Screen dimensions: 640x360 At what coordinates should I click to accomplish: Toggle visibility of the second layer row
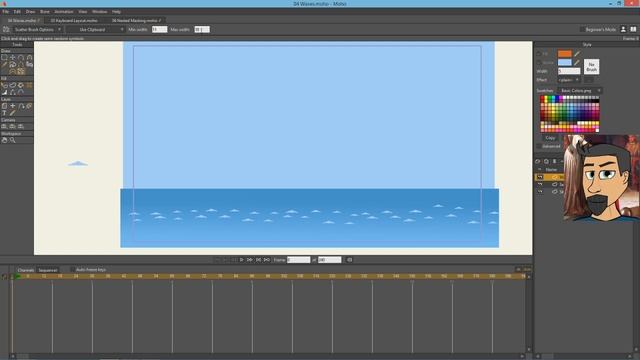coord(540,184)
